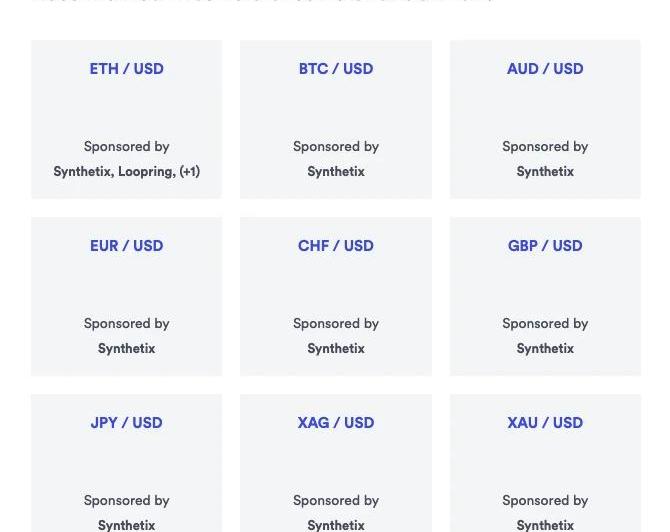Screen dimensions: 670x532
Task: Click Synthetix sponsor name in BTC / USD card
Action: tap(336, 172)
